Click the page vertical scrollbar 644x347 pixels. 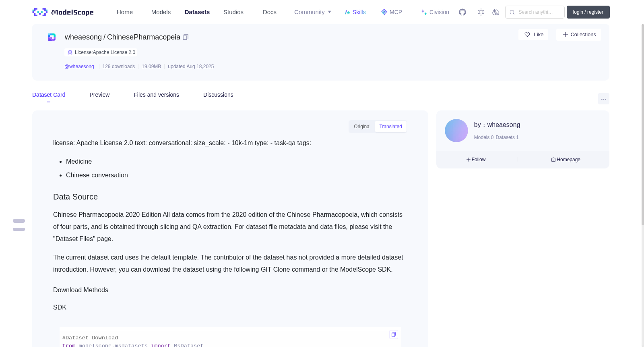coord(642,124)
